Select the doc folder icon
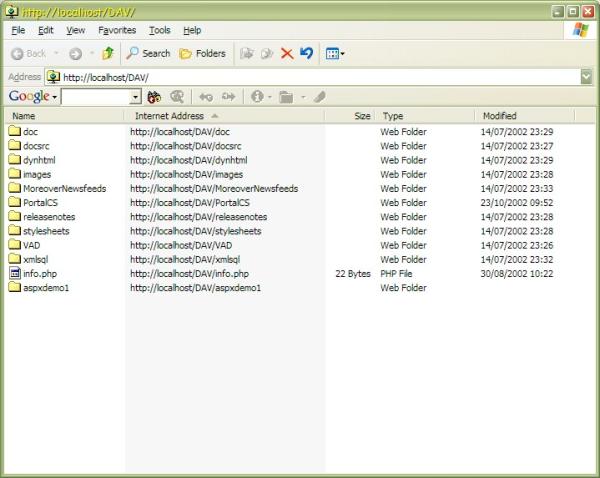600x478 pixels. [15, 131]
